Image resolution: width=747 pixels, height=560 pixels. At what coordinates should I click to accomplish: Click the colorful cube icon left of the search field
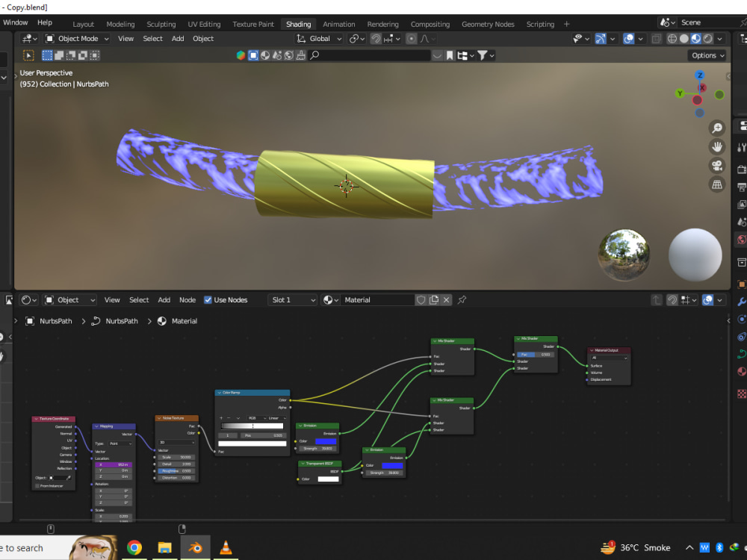click(x=241, y=56)
